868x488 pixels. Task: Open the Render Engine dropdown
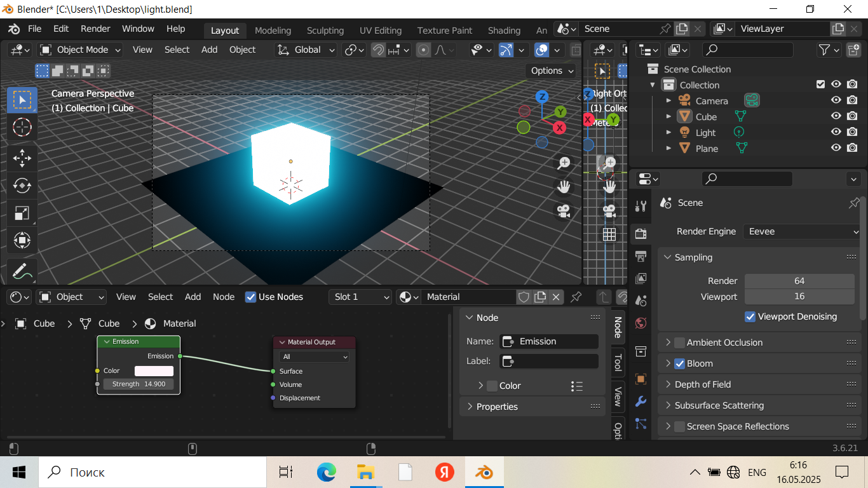point(802,231)
